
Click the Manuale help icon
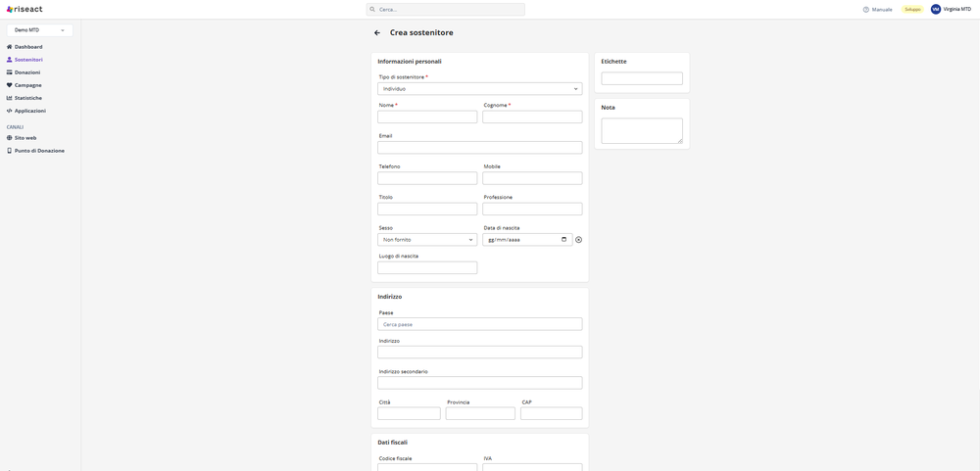[x=866, y=10]
